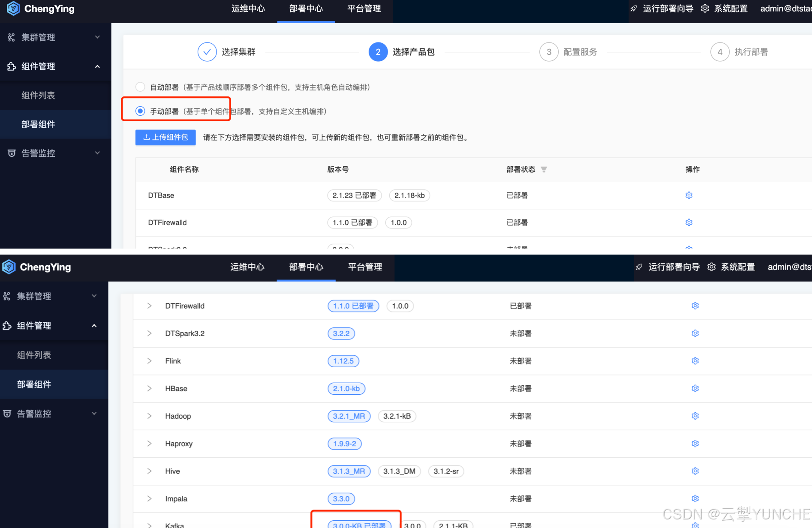
Task: Click the gear icon in DTSpark3.2 row
Action: 695,333
